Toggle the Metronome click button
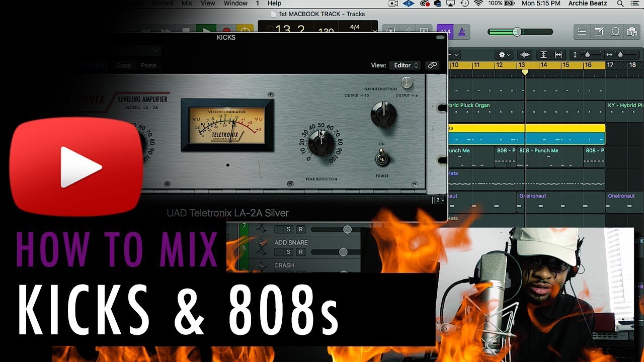 coord(462,31)
